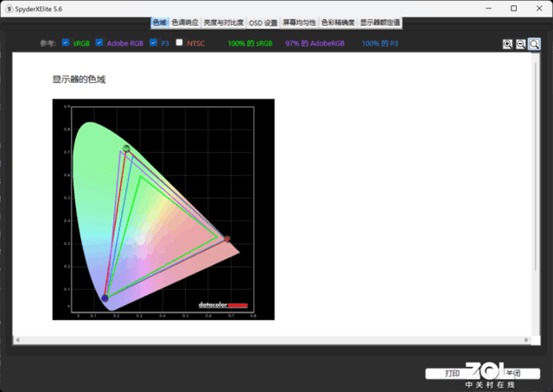Click the 关闭 close button at bottom
This screenshot has height=392, width=553.
pos(513,373)
